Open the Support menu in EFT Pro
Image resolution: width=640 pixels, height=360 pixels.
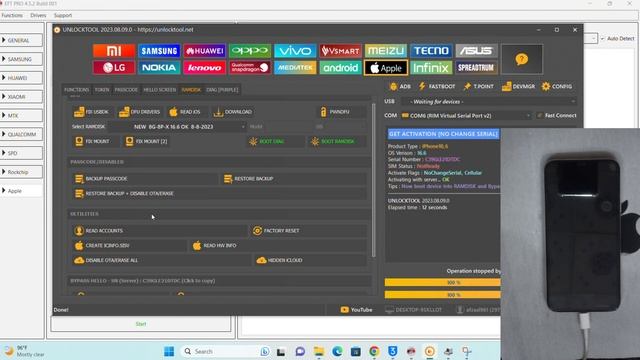[63, 15]
